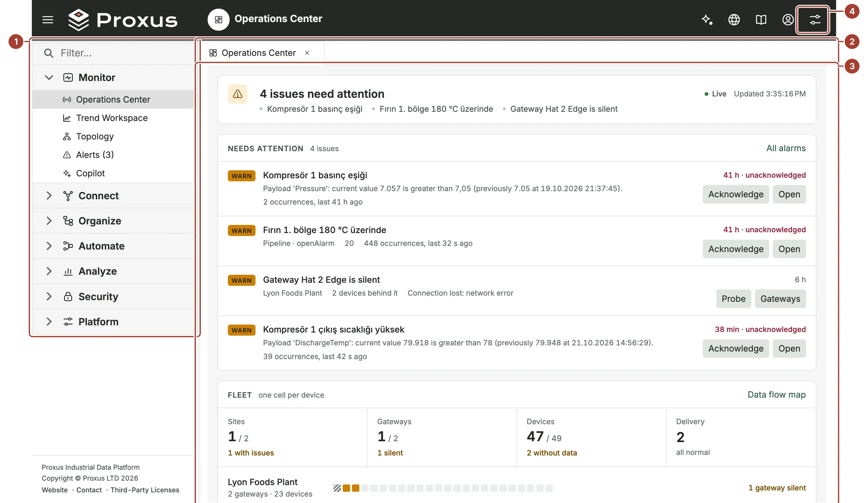This screenshot has width=868, height=503.
Task: Open Alerts (3) in sidebar
Action: point(113,155)
